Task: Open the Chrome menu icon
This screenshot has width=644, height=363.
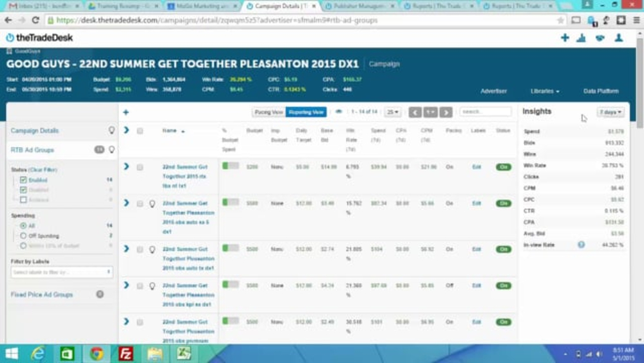Action: 636,20
